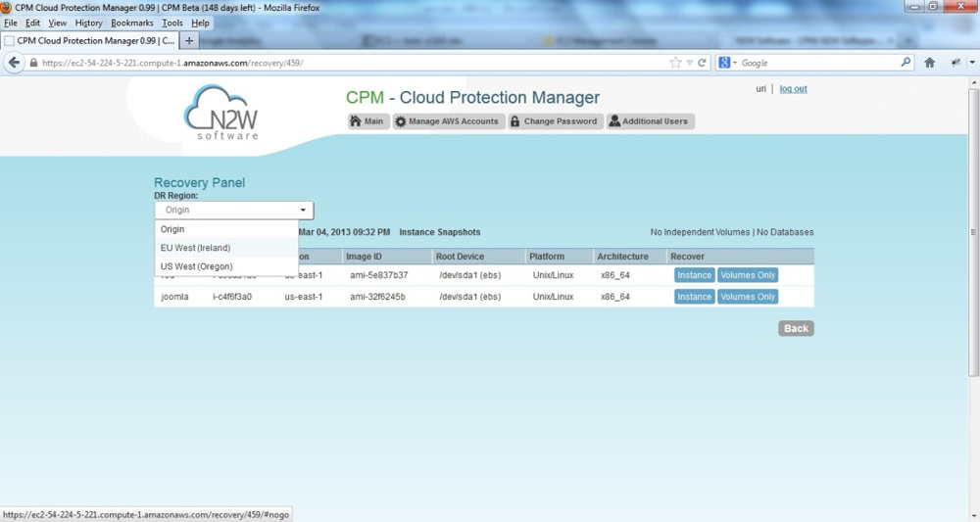The image size is (980, 522).
Task: Click instance ID i-c4f6f3a0
Action: click(232, 297)
